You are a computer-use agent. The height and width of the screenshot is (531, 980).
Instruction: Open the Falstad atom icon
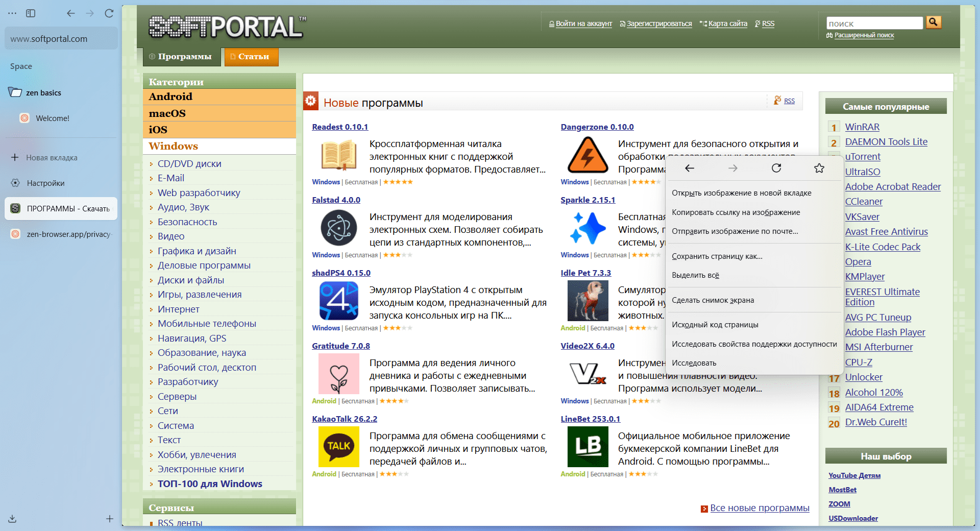(338, 228)
